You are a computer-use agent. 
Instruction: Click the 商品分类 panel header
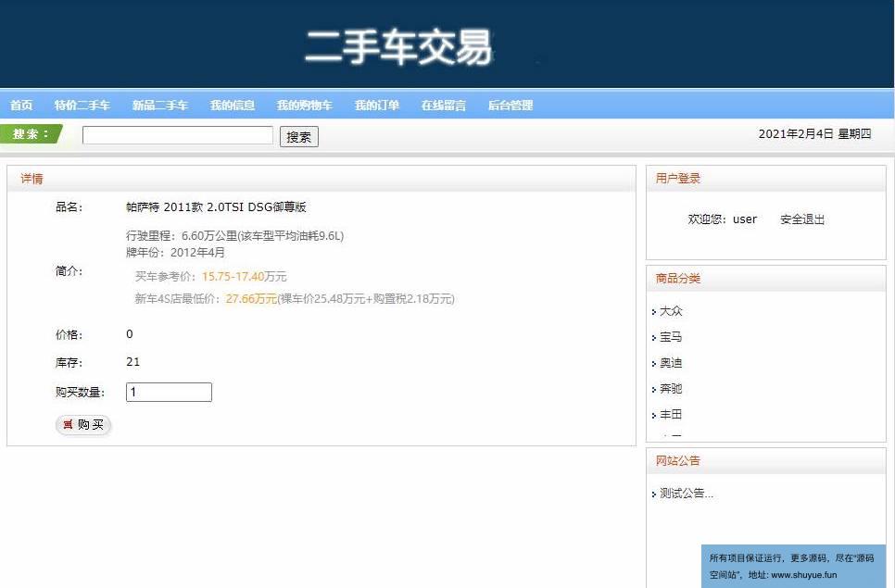coord(765,279)
